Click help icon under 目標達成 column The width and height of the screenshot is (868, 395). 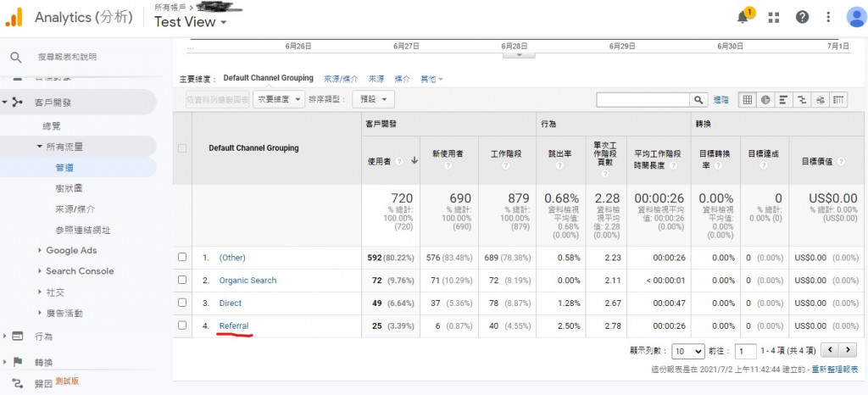pos(764,165)
